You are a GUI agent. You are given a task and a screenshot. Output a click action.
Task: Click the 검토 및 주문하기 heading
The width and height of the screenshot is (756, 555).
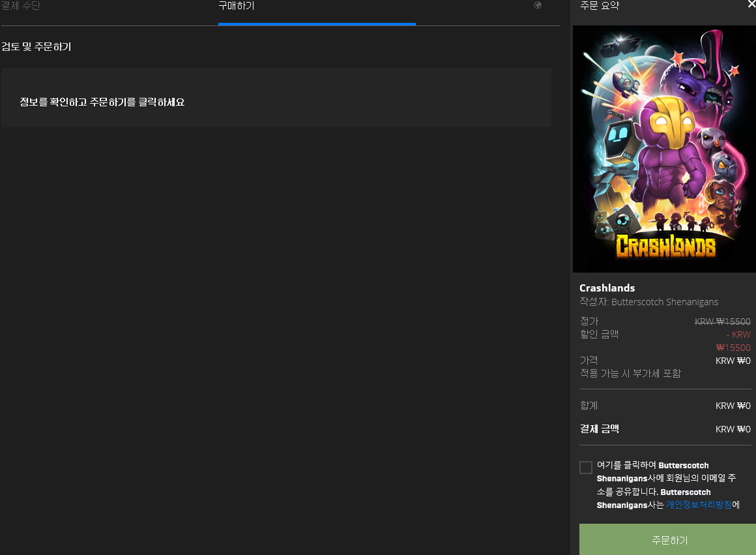(x=36, y=47)
